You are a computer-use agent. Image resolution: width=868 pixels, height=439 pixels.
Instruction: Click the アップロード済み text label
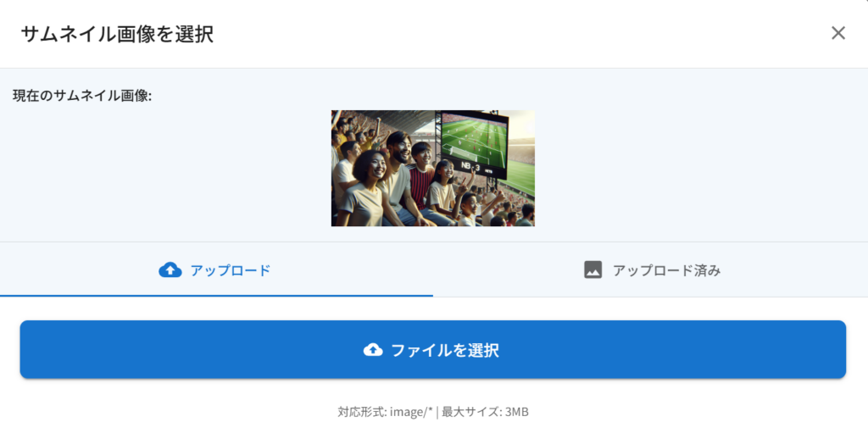(x=666, y=270)
